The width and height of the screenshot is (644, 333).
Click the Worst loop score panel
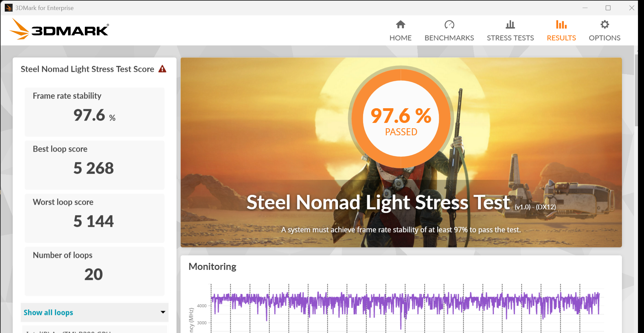[x=95, y=218]
